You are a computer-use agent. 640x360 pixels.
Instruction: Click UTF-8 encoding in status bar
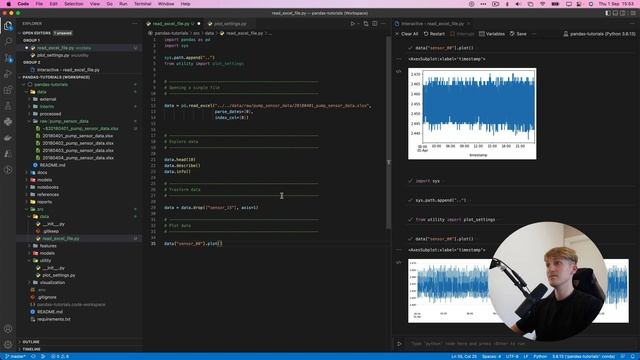click(x=512, y=356)
